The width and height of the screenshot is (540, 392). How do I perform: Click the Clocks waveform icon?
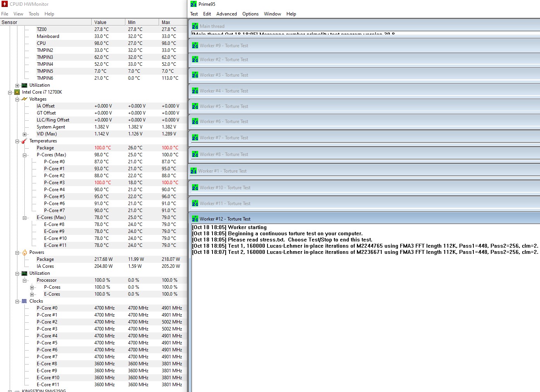pyautogui.click(x=24, y=301)
